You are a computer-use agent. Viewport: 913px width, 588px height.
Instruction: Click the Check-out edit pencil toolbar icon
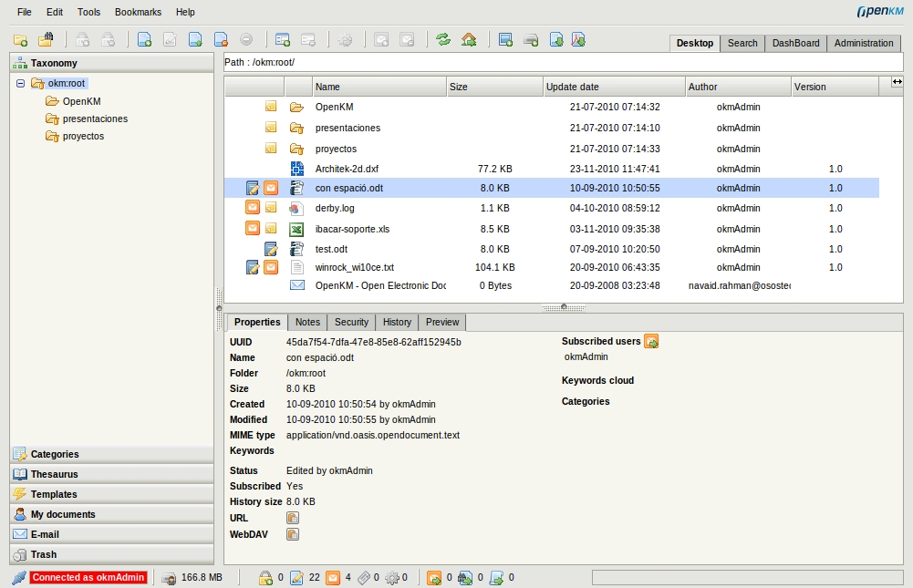tap(170, 40)
